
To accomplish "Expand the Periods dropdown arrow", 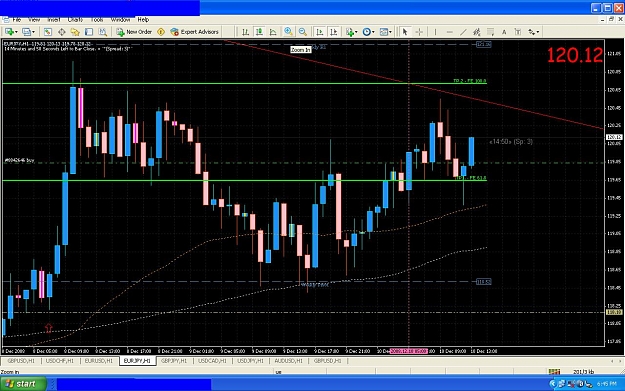I will (373, 32).
